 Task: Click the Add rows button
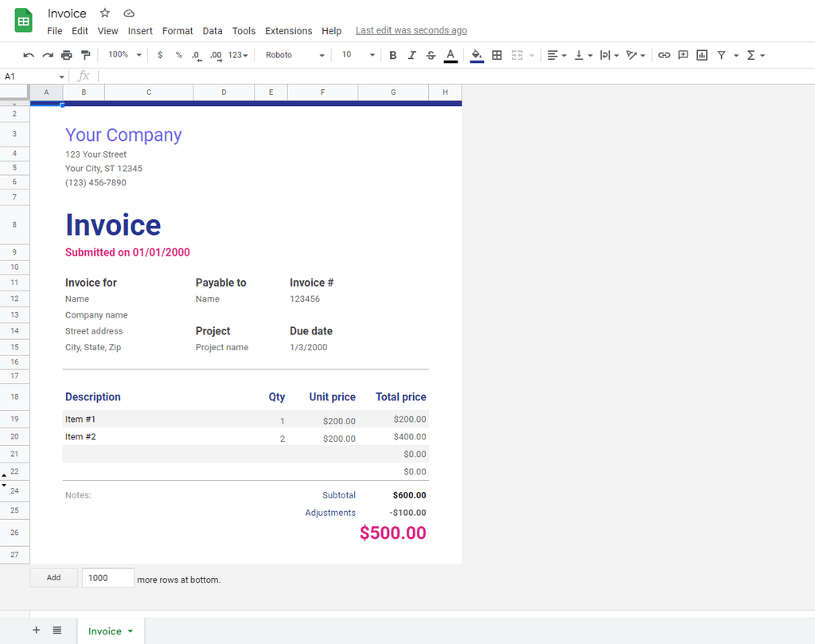53,577
